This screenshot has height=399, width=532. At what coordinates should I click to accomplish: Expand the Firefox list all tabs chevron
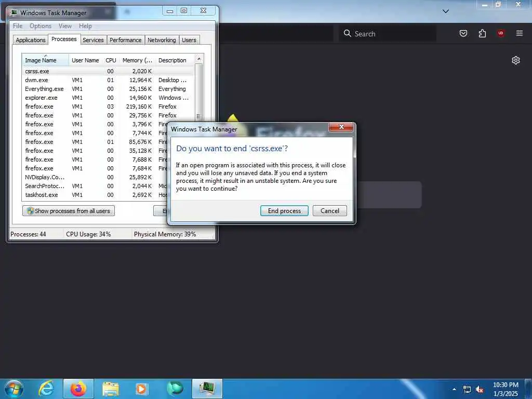click(x=446, y=11)
